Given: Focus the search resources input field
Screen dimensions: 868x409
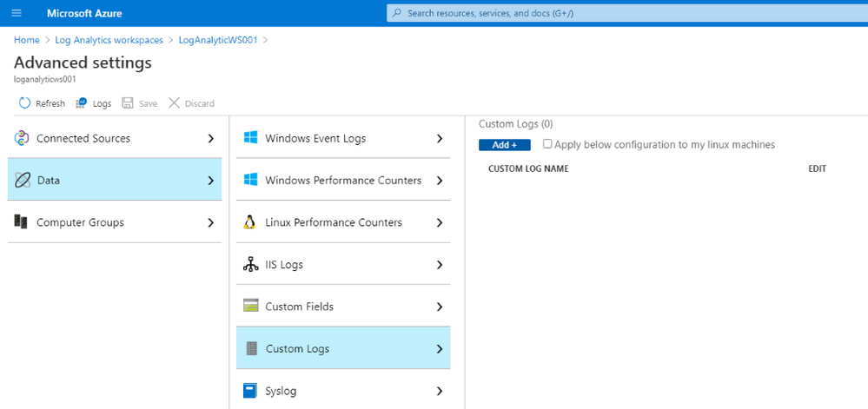Looking at the screenshot, I should (x=627, y=13).
